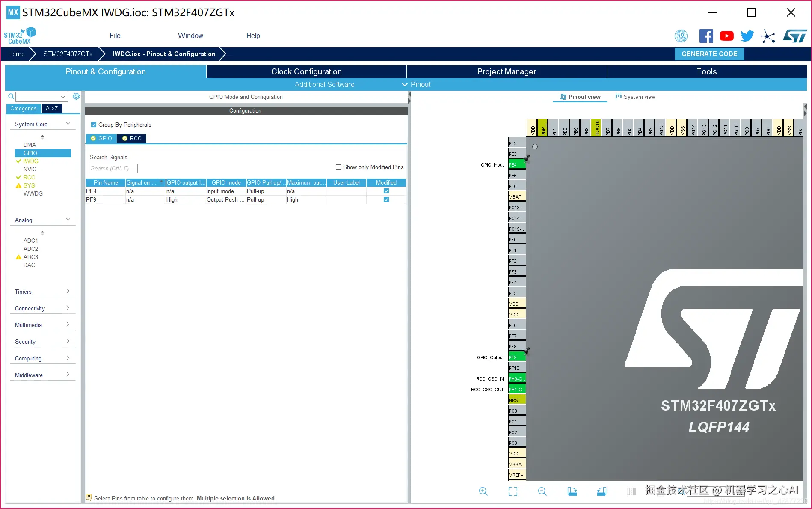Open the Pinout dropdown menu
The width and height of the screenshot is (812, 509).
click(x=416, y=84)
